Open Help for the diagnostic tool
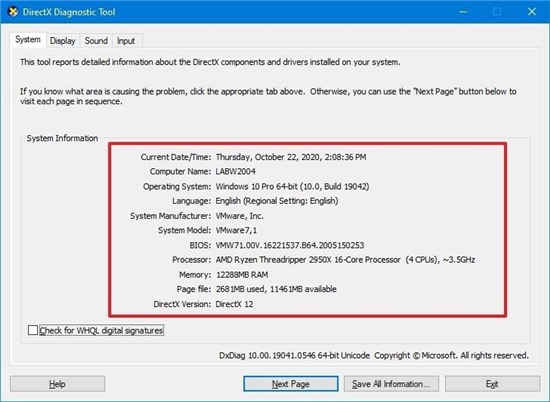The height and width of the screenshot is (402, 550). 58,384
